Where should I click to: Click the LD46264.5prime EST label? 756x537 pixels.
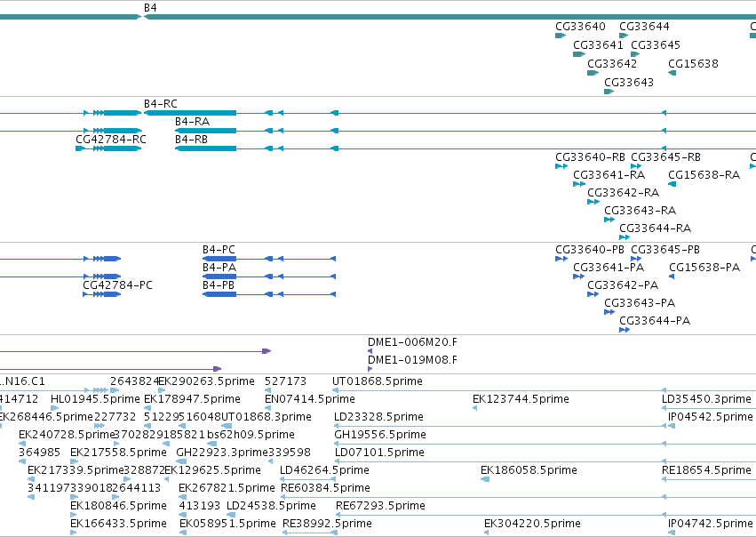coord(324,470)
